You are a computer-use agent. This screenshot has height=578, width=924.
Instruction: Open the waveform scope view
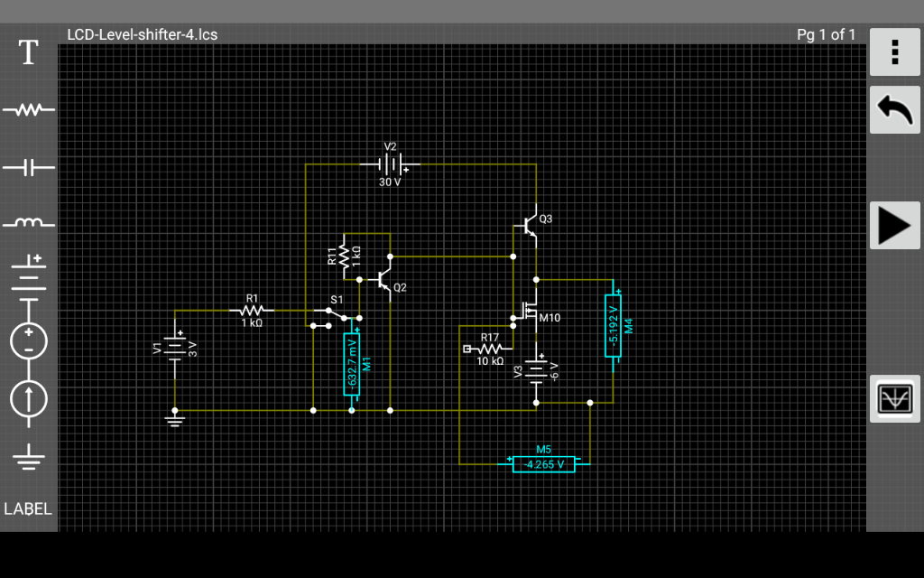894,398
